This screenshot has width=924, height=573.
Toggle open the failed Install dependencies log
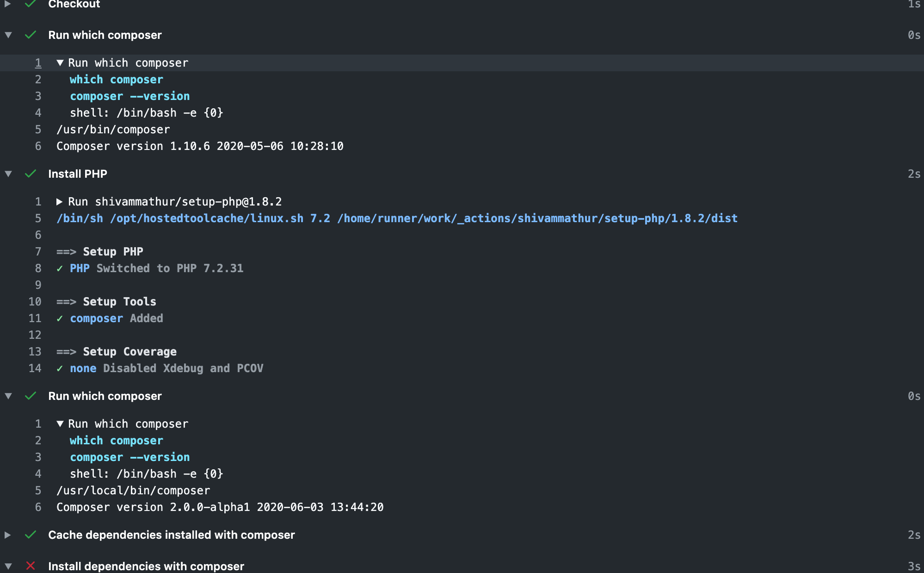(x=7, y=566)
